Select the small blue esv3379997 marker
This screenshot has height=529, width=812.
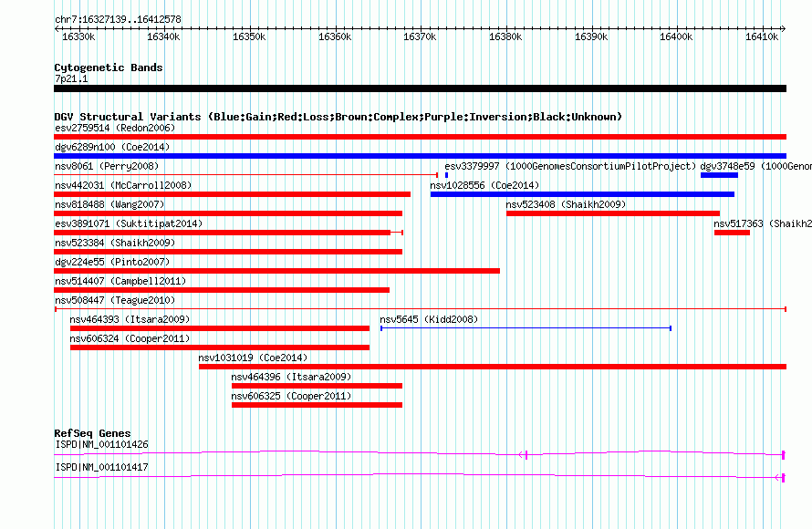point(446,175)
